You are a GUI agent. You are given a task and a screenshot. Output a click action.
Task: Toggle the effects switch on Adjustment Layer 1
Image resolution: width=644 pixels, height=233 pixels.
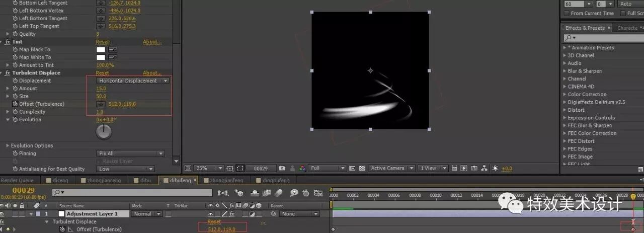pyautogui.click(x=232, y=214)
